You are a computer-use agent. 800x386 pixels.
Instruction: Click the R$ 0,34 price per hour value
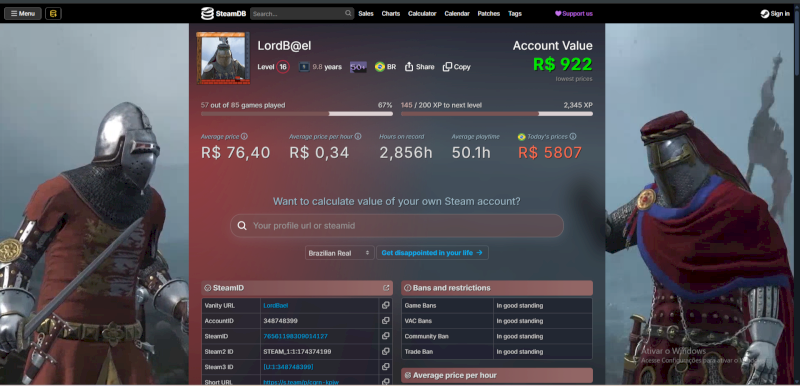(319, 152)
